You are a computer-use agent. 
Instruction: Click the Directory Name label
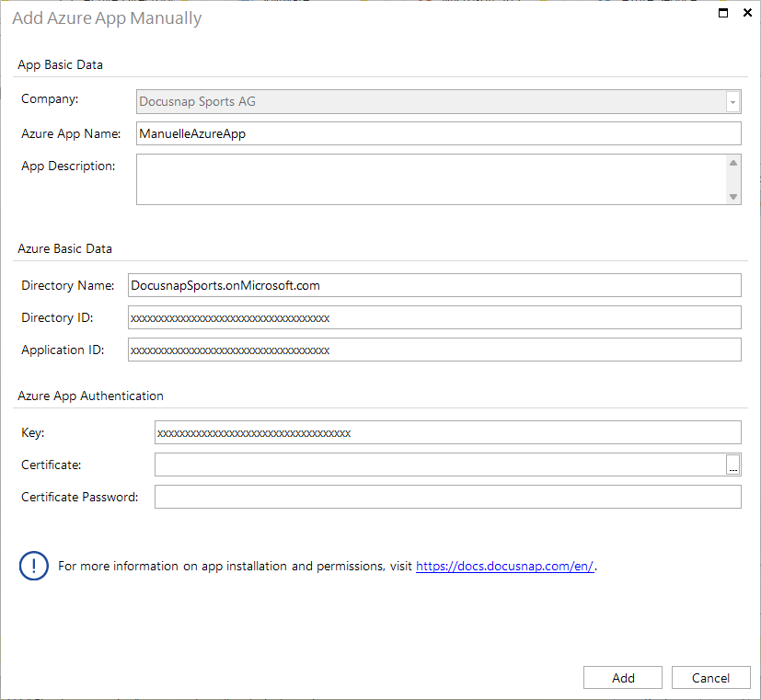[68, 285]
